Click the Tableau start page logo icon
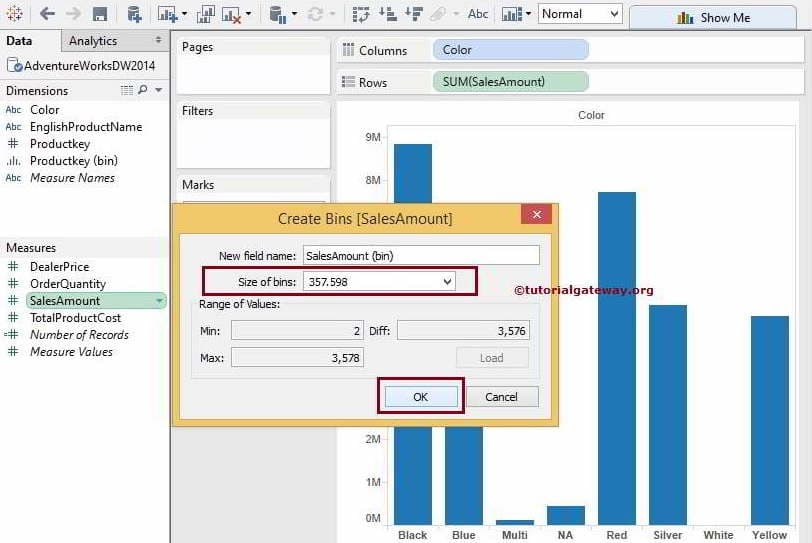812x543 pixels. (x=13, y=14)
